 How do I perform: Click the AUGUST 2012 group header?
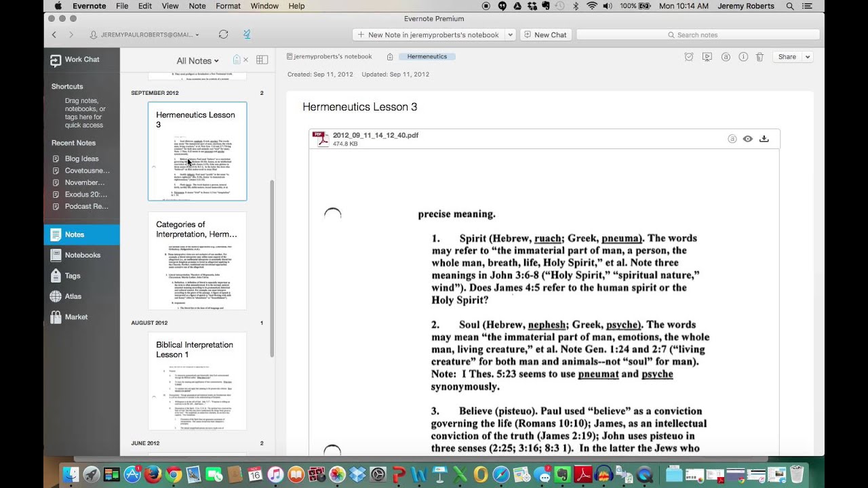tap(149, 323)
